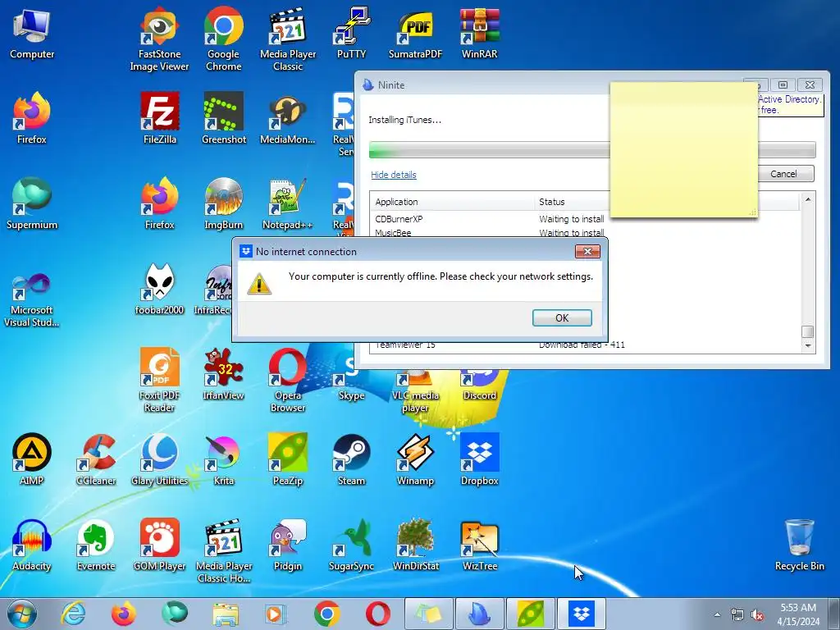Viewport: 840px width, 630px height.
Task: Launch Audacity from desktop
Action: pos(32,546)
